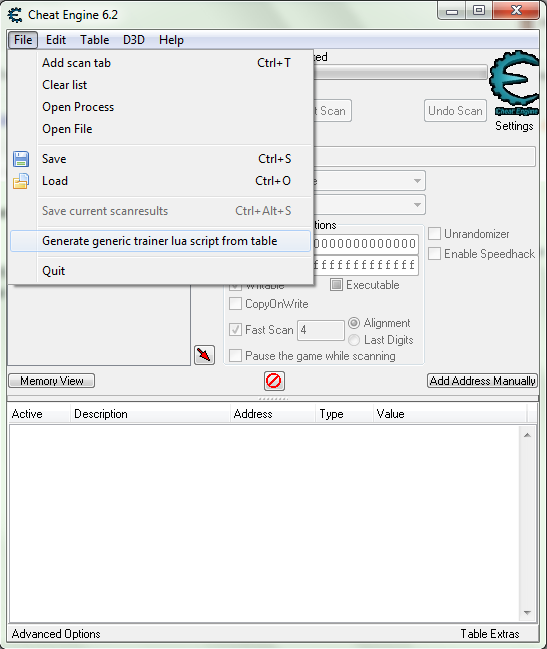
Task: Click the Settings label under the logo
Action: (514, 126)
